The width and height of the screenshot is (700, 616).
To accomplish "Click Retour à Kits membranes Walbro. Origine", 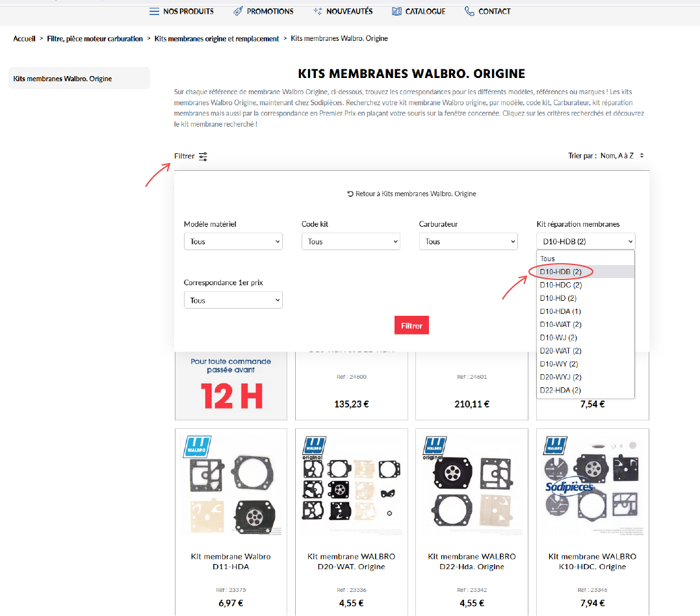I will point(415,194).
